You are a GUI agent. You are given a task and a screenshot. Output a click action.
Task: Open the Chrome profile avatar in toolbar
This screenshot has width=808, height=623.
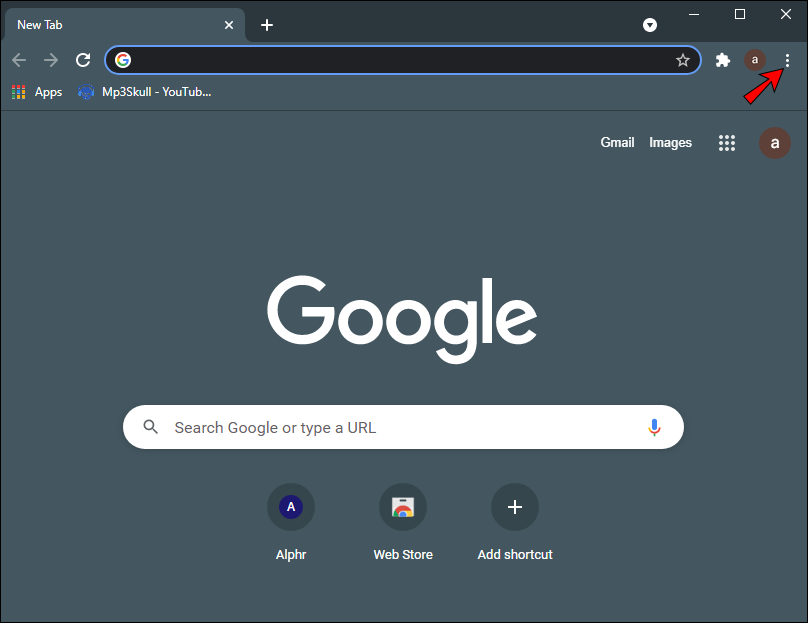(754, 60)
